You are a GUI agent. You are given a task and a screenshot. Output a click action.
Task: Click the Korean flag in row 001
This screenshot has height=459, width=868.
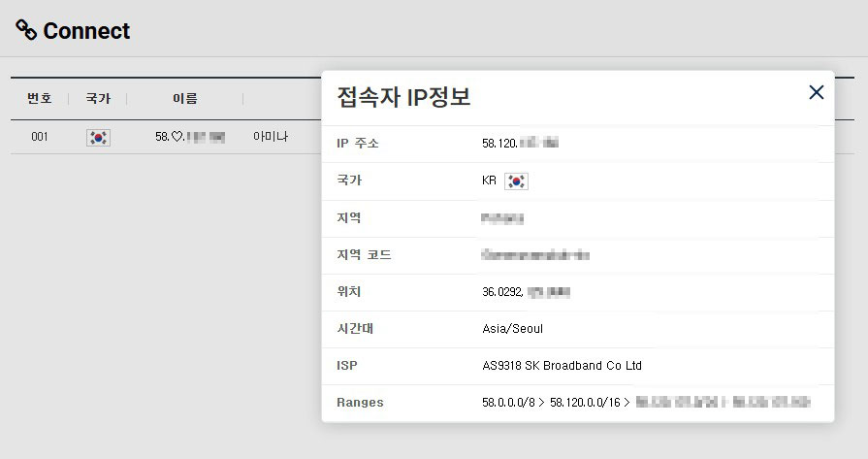point(98,138)
